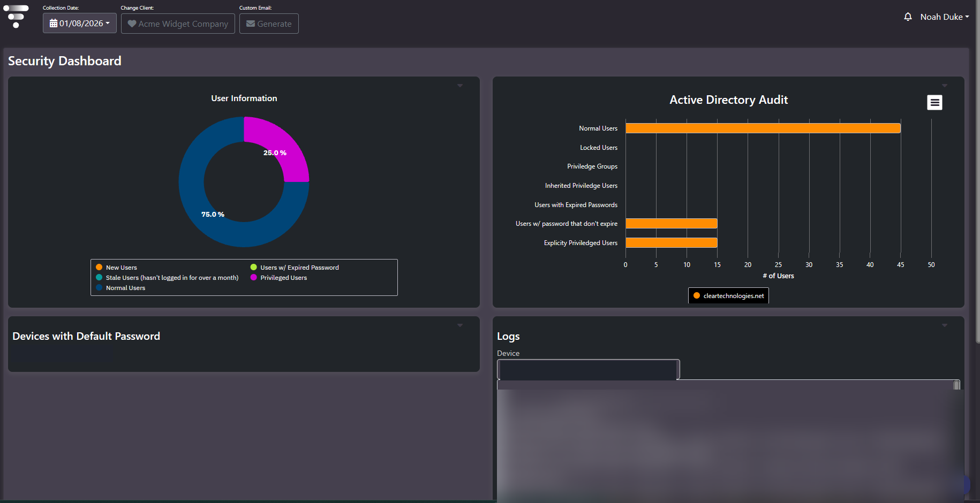
Task: Toggle Users w/ Expired Password legend entry
Action: coord(295,268)
